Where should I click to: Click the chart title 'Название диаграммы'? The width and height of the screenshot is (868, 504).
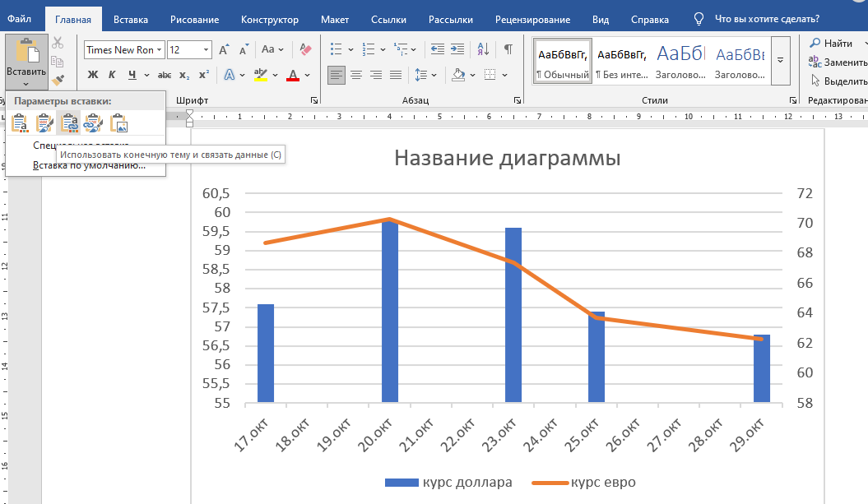[x=507, y=158]
